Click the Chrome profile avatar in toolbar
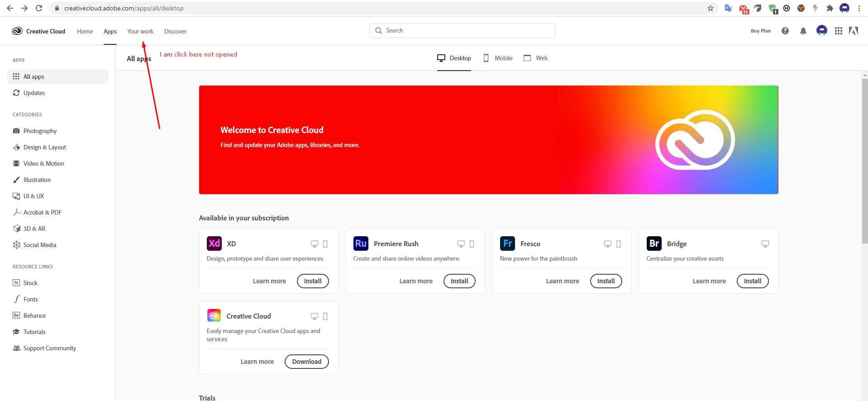This screenshot has height=401, width=868. pyautogui.click(x=844, y=8)
